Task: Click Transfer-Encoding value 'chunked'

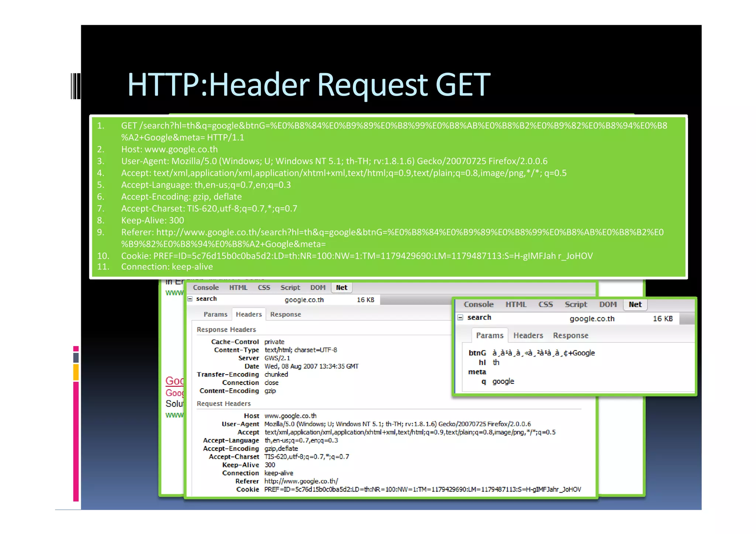Action: tap(276, 374)
